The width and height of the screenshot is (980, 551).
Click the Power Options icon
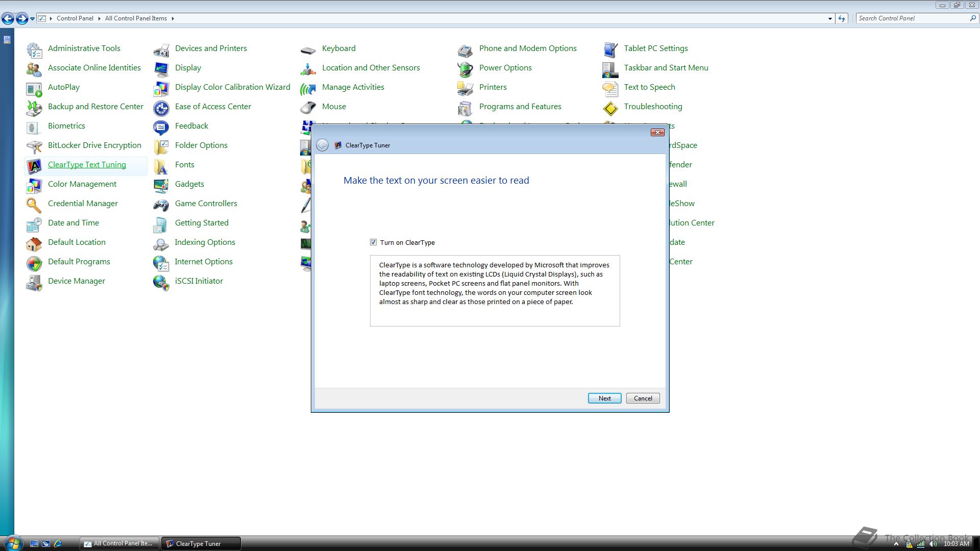click(x=465, y=69)
